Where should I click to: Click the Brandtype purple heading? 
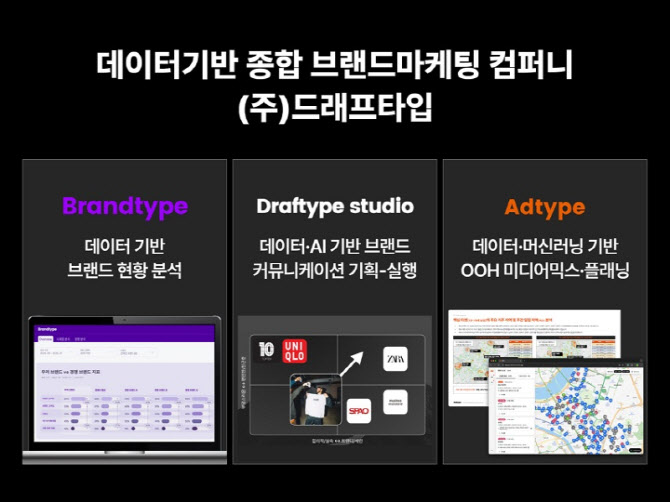[124, 207]
